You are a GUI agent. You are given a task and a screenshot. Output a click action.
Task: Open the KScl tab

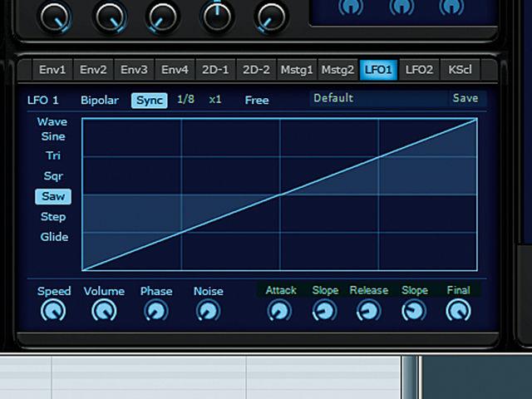point(460,70)
